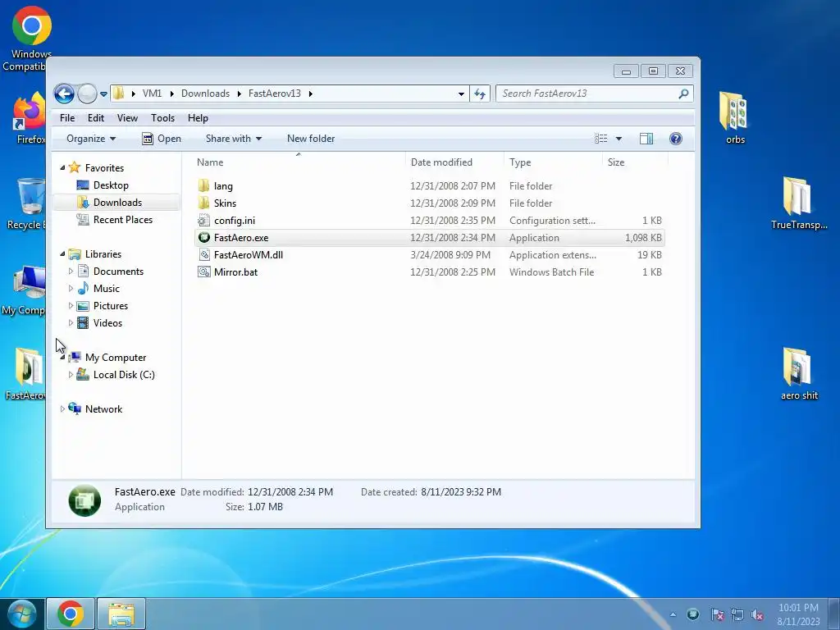
Task: Expand the Organize dropdown
Action: [x=91, y=139]
